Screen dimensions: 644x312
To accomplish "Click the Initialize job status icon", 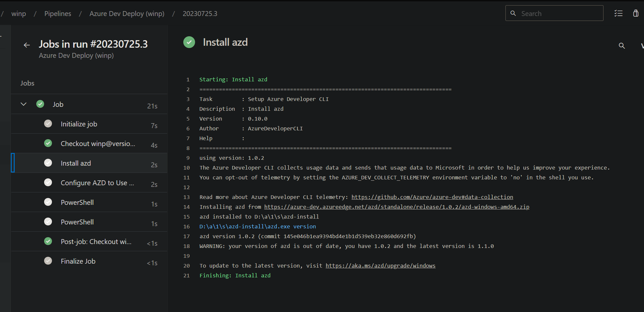I will pos(48,123).
